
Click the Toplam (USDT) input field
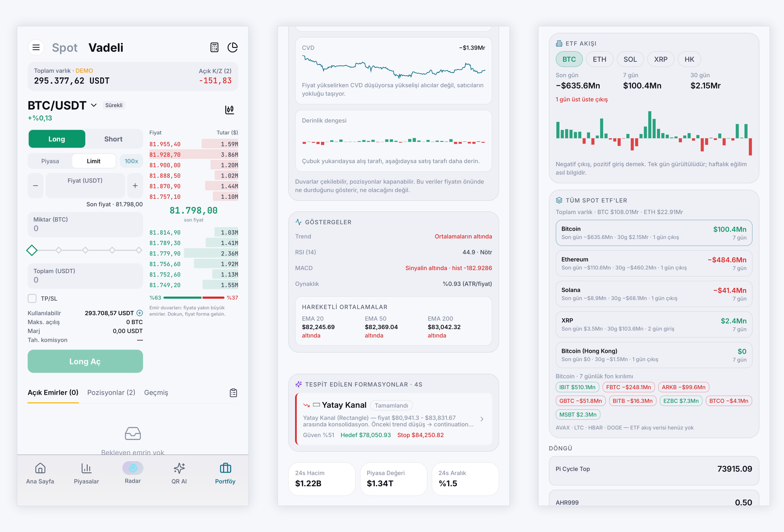(x=85, y=276)
